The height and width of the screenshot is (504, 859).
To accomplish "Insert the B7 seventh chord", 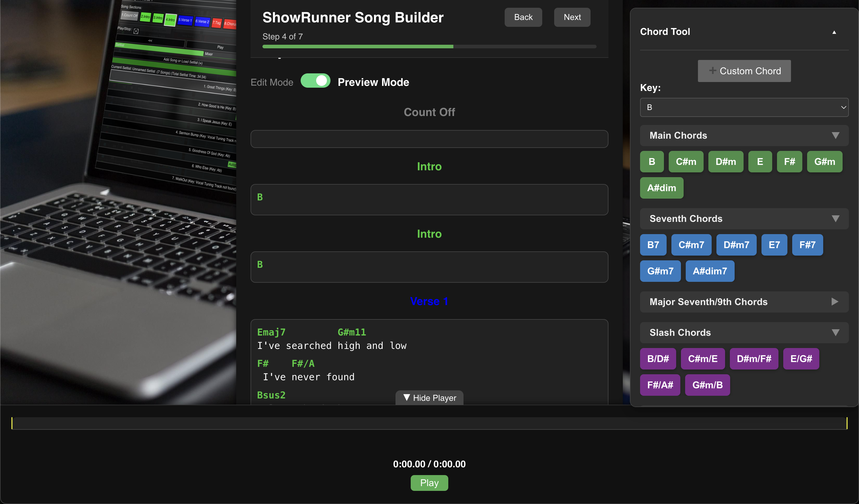I will tap(653, 245).
